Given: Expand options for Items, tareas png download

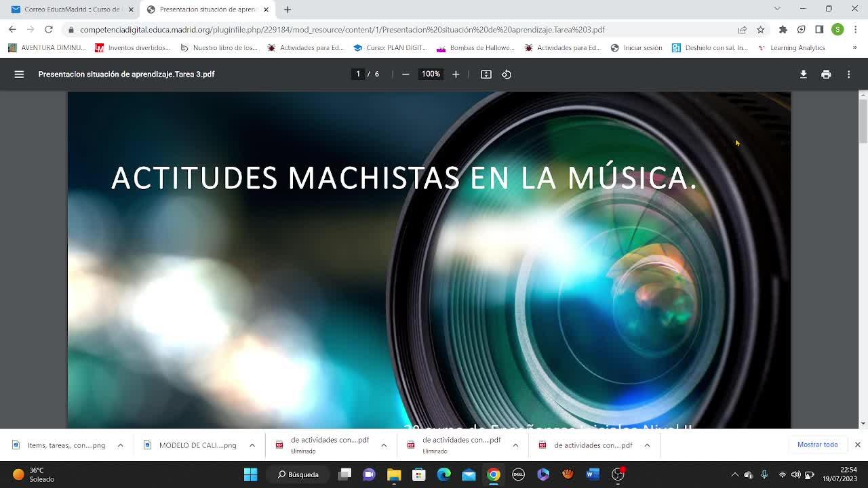Looking at the screenshot, I should point(120,445).
